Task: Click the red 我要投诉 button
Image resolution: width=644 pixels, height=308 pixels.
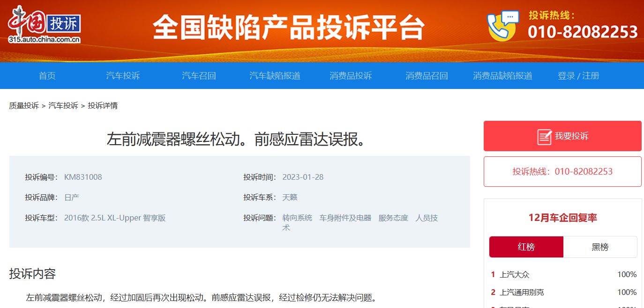Action: (x=562, y=136)
